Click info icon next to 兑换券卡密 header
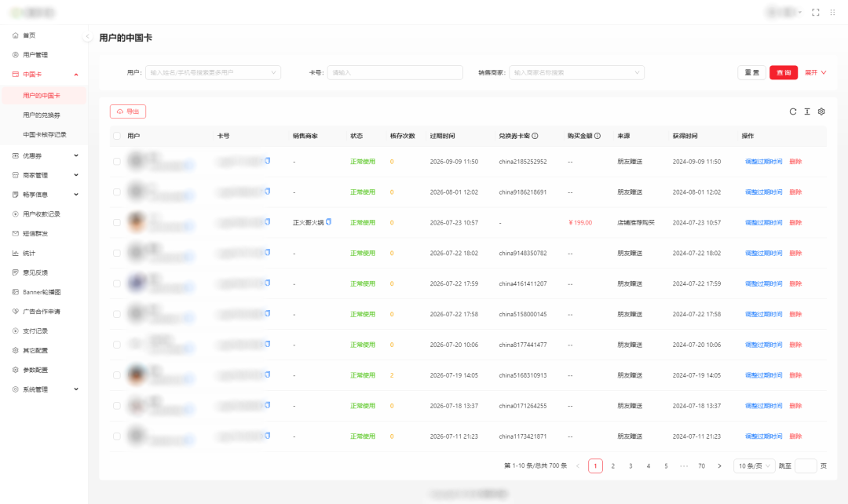The image size is (848, 504). [535, 136]
